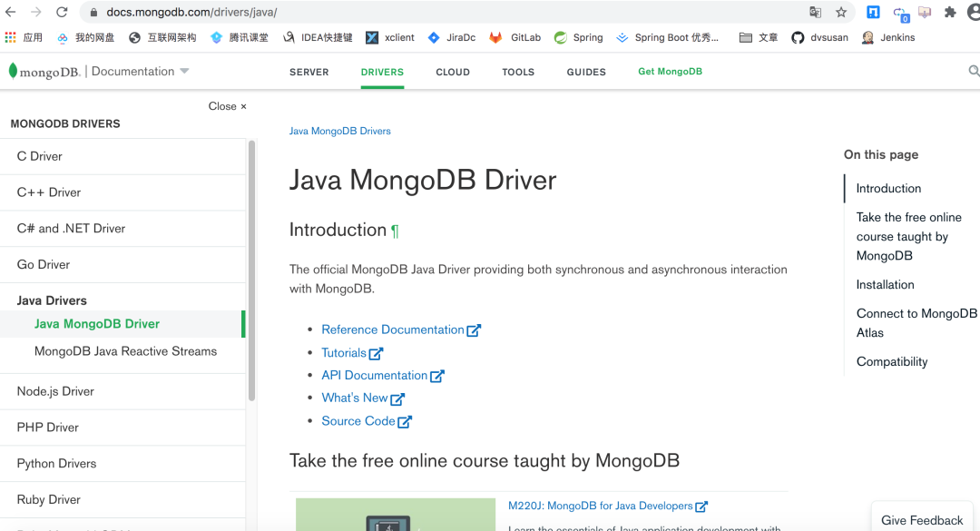Open the dvsusan GitHub bookmark
The height and width of the screenshot is (531, 980).
tap(819, 37)
